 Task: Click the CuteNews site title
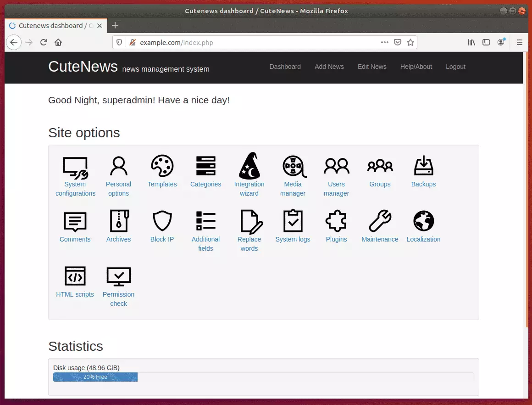click(83, 67)
